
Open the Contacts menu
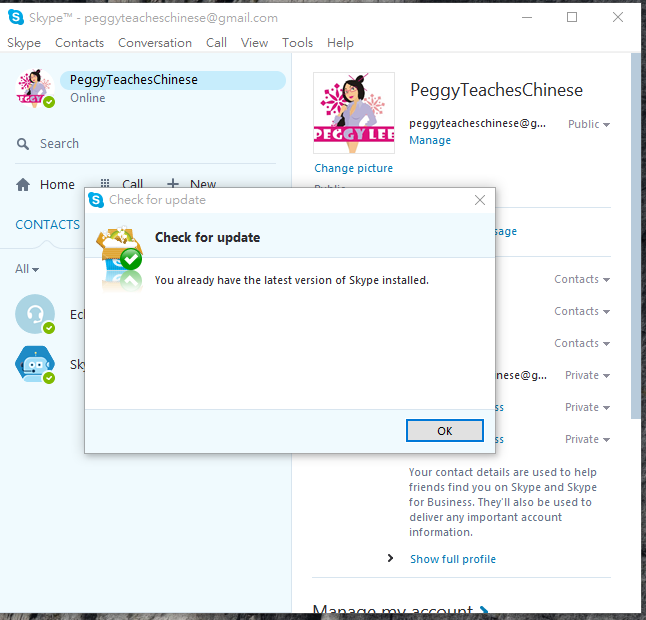tap(80, 43)
